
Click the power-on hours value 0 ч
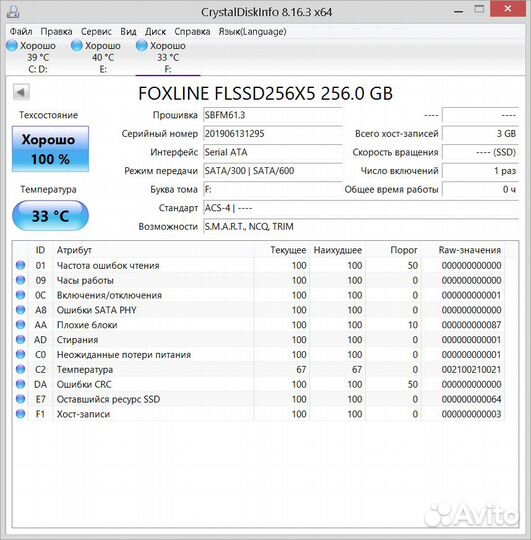click(480, 189)
